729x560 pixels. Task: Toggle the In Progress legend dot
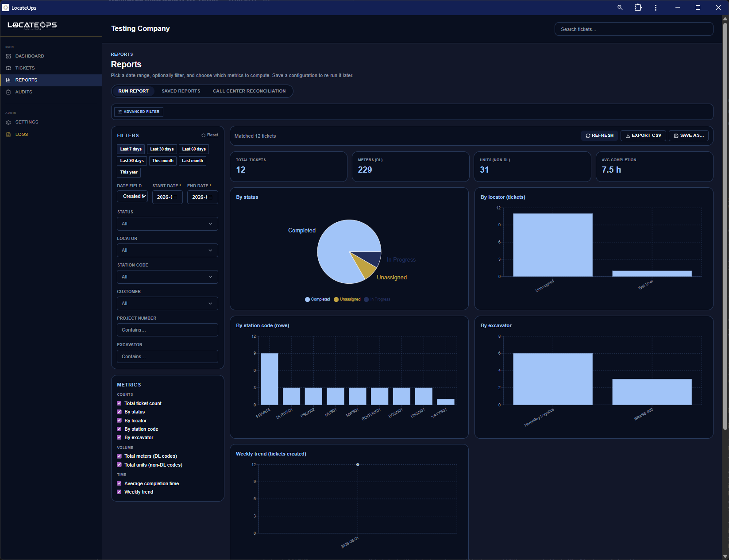point(366,300)
